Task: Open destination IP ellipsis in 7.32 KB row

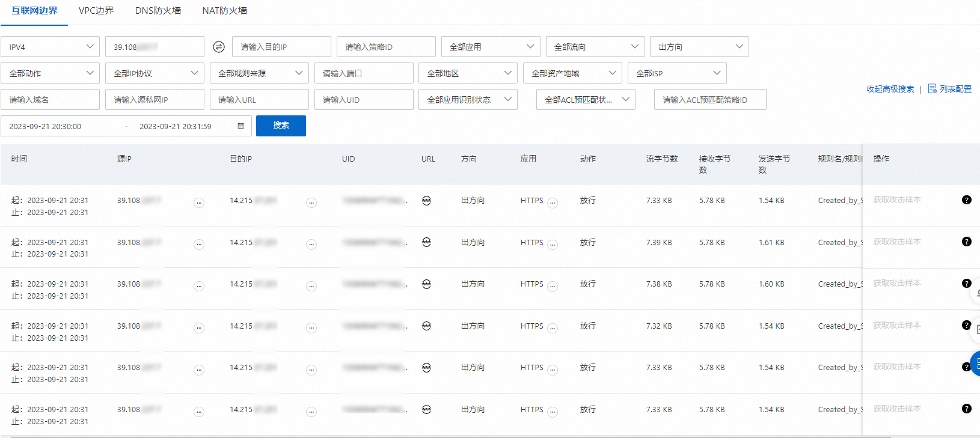Action: tap(311, 328)
